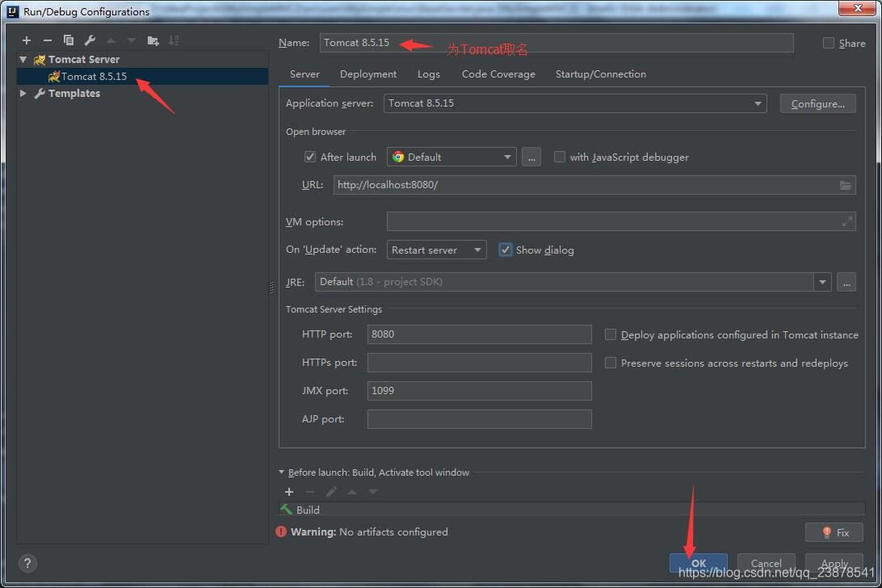882x588 pixels.
Task: Select Tomcat 8.5.15 in the tree
Action: pyautogui.click(x=143, y=76)
